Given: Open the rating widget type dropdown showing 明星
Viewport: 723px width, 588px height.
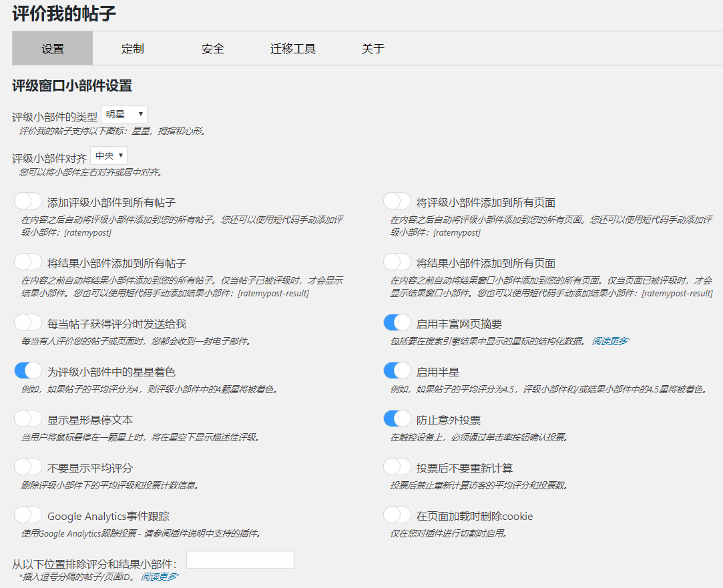Looking at the screenshot, I should tap(124, 113).
